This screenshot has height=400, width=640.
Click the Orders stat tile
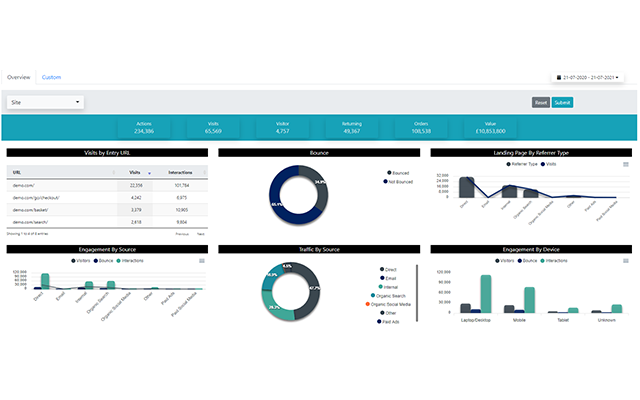[421, 127]
